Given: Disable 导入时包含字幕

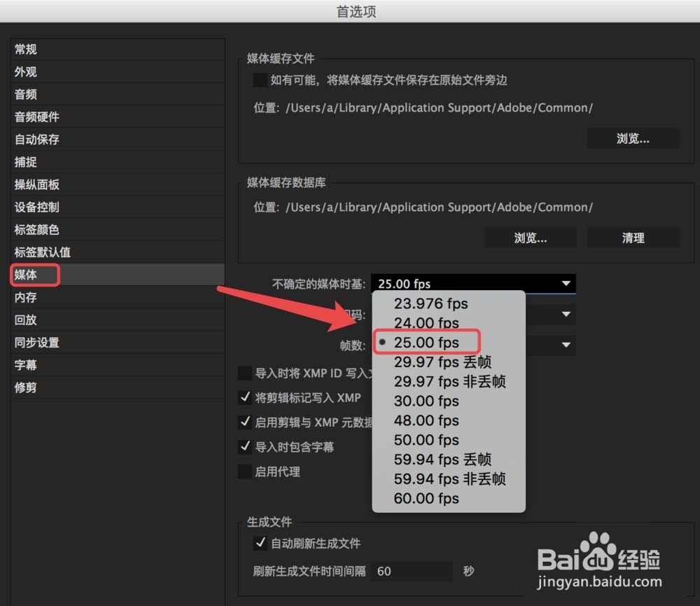Looking at the screenshot, I should [x=246, y=447].
